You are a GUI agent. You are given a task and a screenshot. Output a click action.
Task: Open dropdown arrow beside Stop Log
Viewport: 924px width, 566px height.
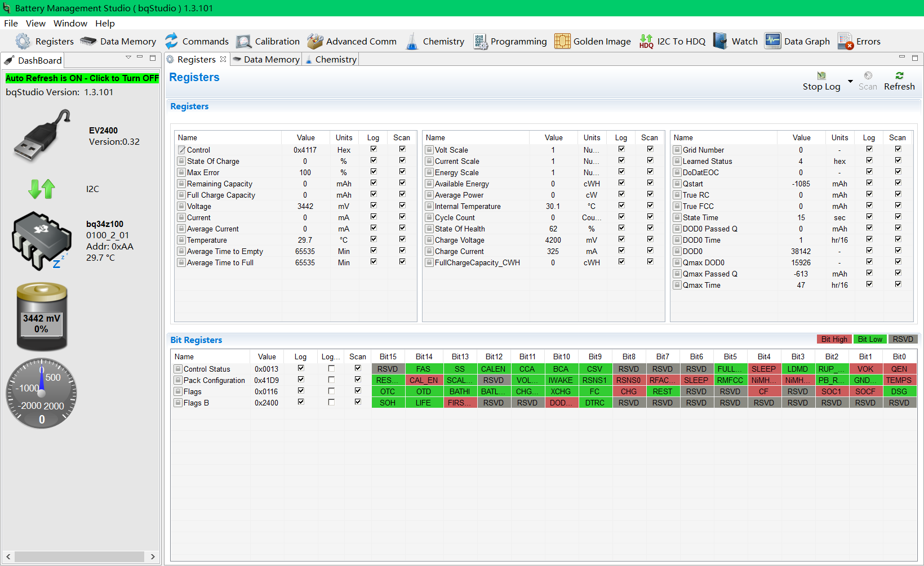(x=850, y=81)
